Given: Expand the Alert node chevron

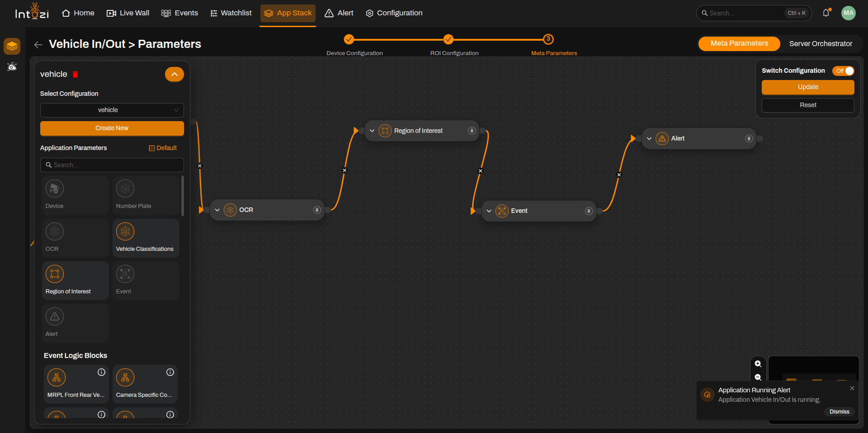Looking at the screenshot, I should coord(649,139).
